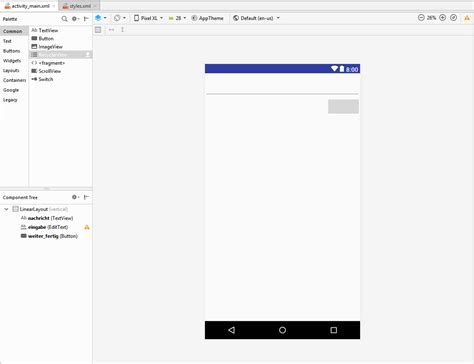Screen dimensions: 474x364
Task: Click the zoom to fit icon
Action: (453, 18)
